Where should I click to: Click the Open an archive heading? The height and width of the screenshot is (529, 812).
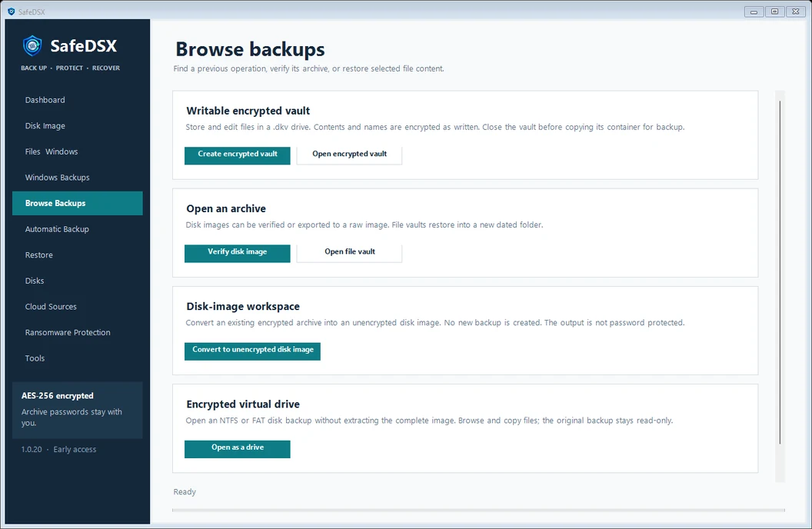[226, 208]
